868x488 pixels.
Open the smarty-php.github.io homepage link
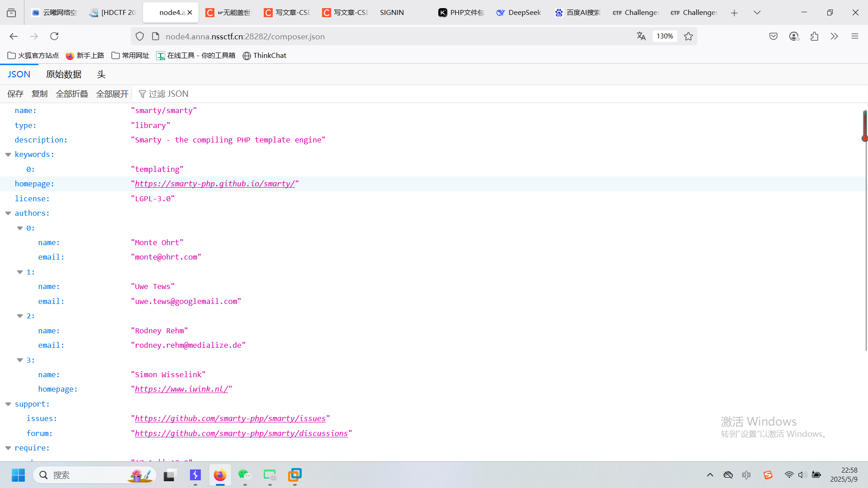coord(215,184)
